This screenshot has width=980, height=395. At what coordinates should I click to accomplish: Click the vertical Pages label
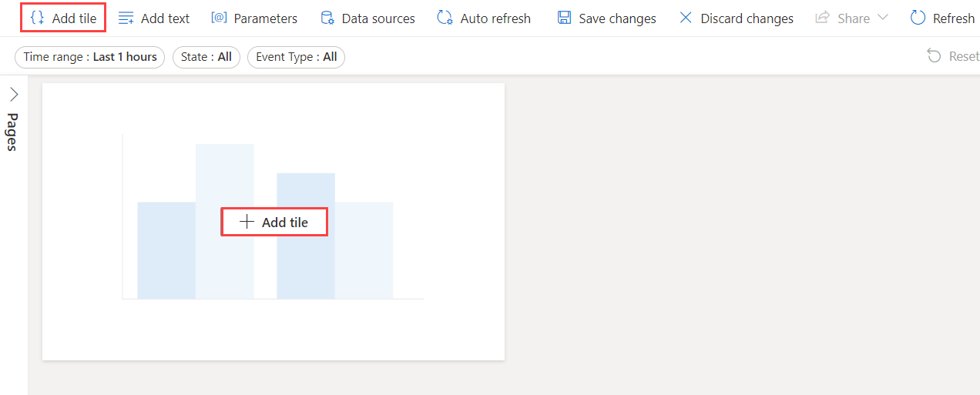tap(12, 132)
